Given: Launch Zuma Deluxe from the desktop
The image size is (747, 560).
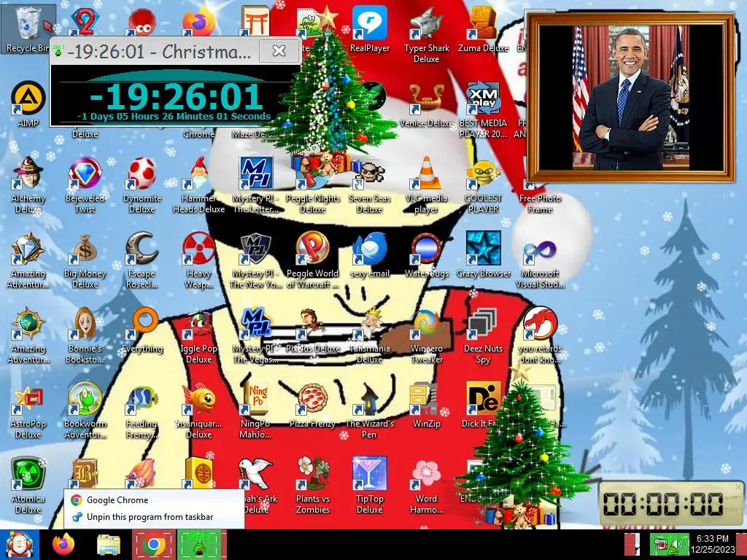Looking at the screenshot, I should pyautogui.click(x=483, y=28).
